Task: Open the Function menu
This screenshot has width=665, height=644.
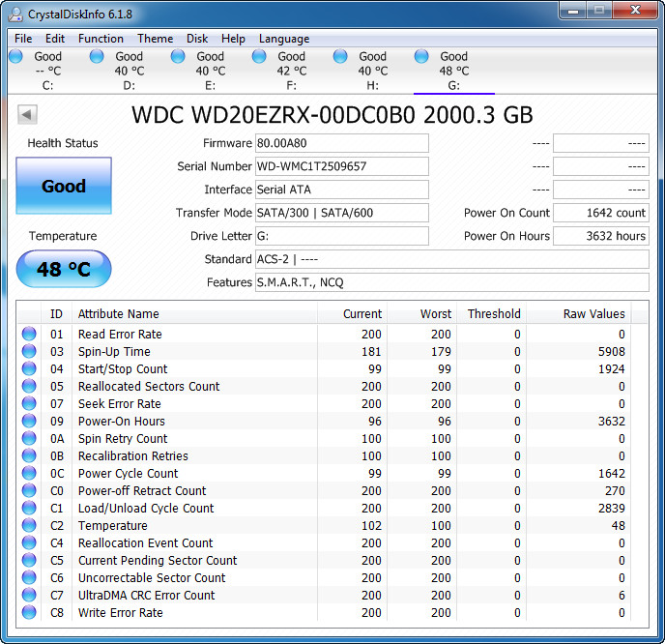Action: 101,39
